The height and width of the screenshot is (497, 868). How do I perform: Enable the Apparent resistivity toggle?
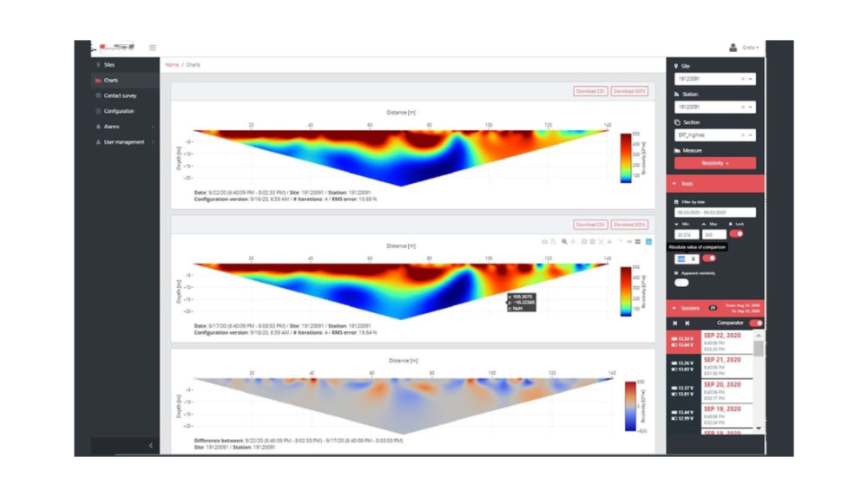pyautogui.click(x=681, y=282)
